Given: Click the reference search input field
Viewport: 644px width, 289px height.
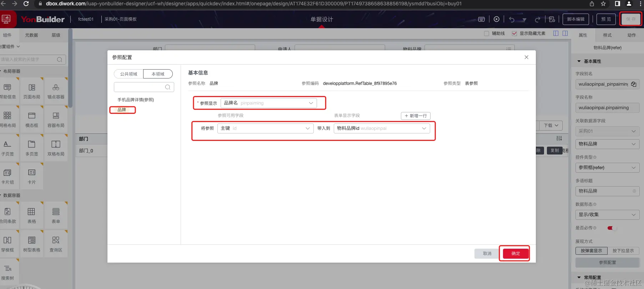Looking at the screenshot, I should point(144,87).
